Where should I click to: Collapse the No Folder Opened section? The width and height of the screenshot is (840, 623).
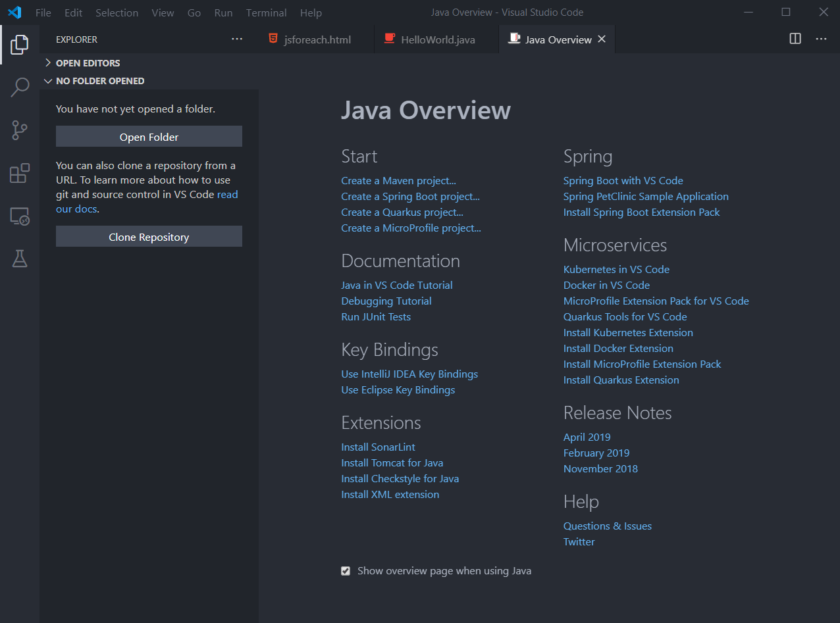pos(99,81)
